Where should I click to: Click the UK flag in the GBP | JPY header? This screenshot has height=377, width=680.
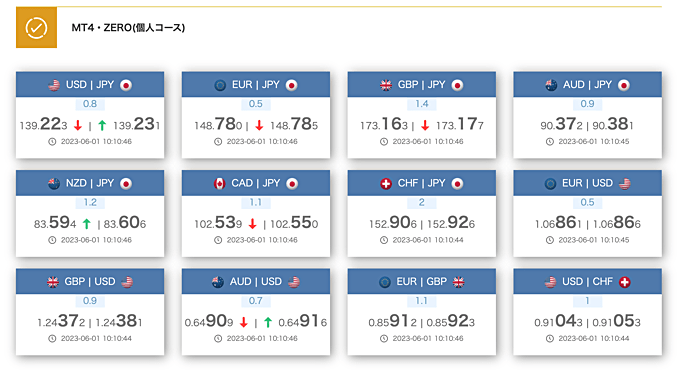click(x=386, y=85)
